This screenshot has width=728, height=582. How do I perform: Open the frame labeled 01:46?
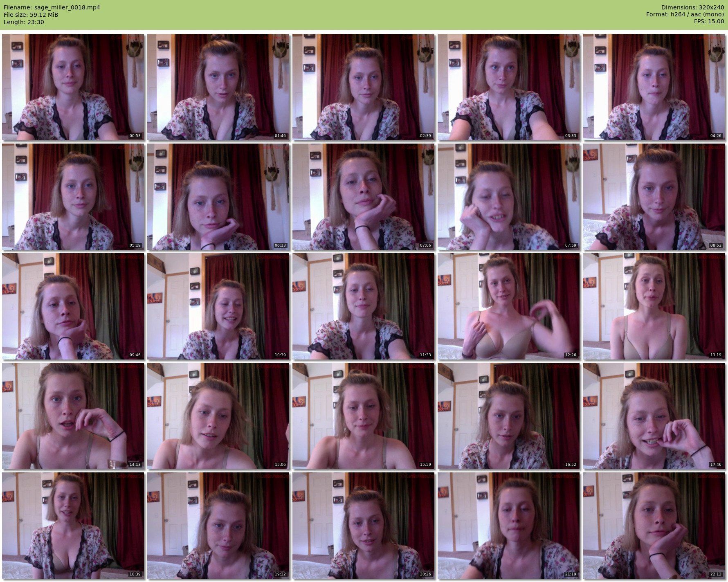pyautogui.click(x=218, y=87)
